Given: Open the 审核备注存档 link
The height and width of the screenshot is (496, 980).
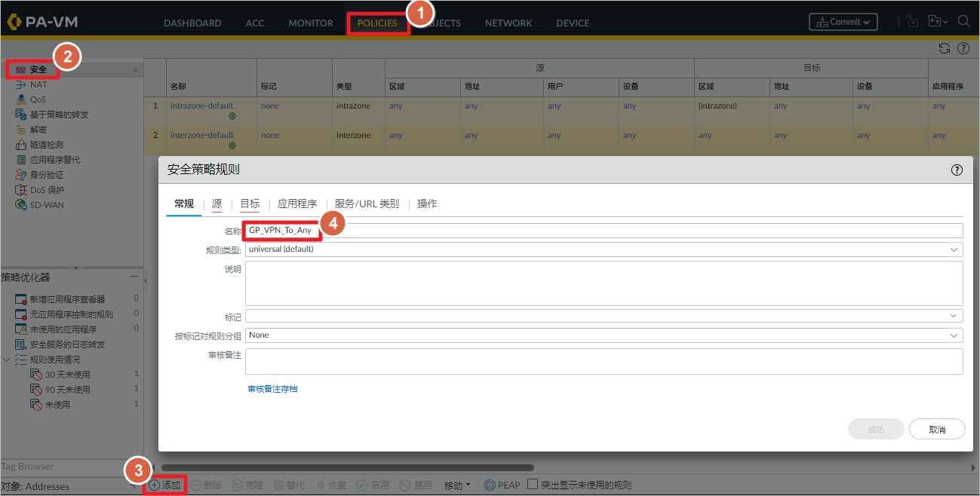Looking at the screenshot, I should coord(272,389).
